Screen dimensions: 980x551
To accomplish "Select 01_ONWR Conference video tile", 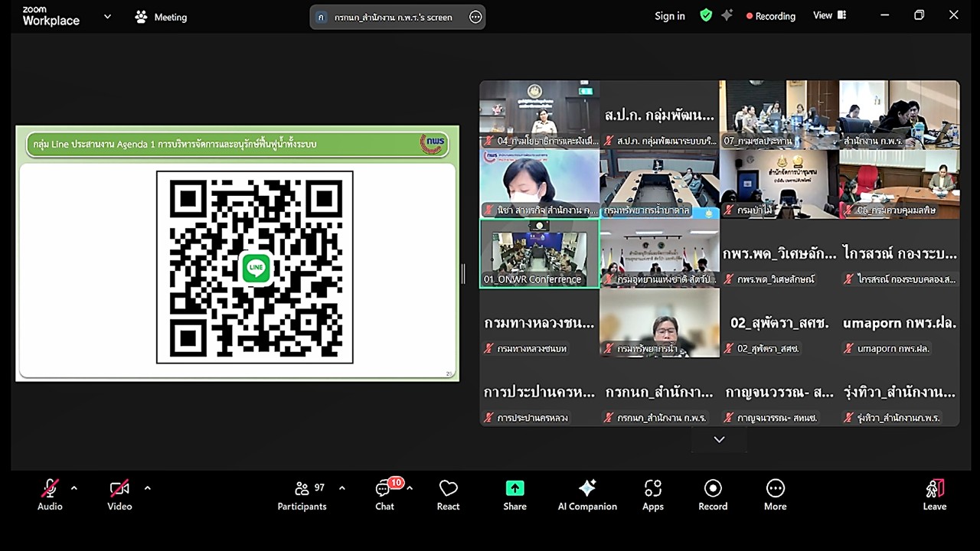I will [540, 253].
